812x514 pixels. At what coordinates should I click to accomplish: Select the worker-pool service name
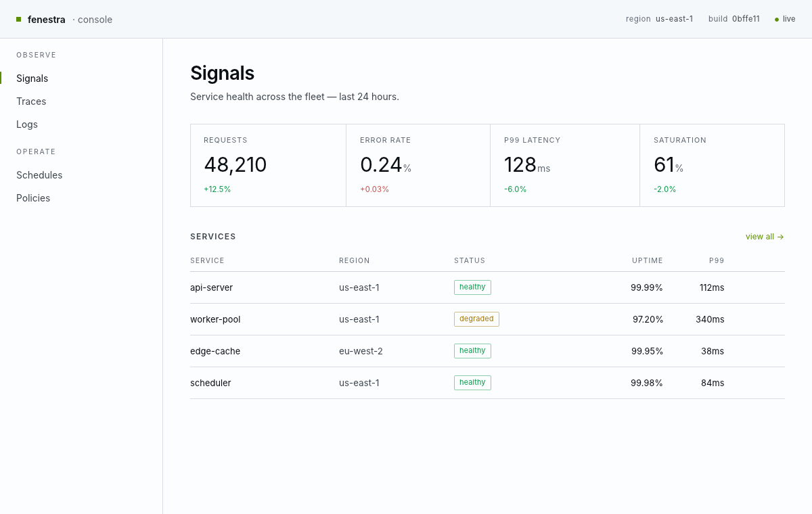click(215, 319)
